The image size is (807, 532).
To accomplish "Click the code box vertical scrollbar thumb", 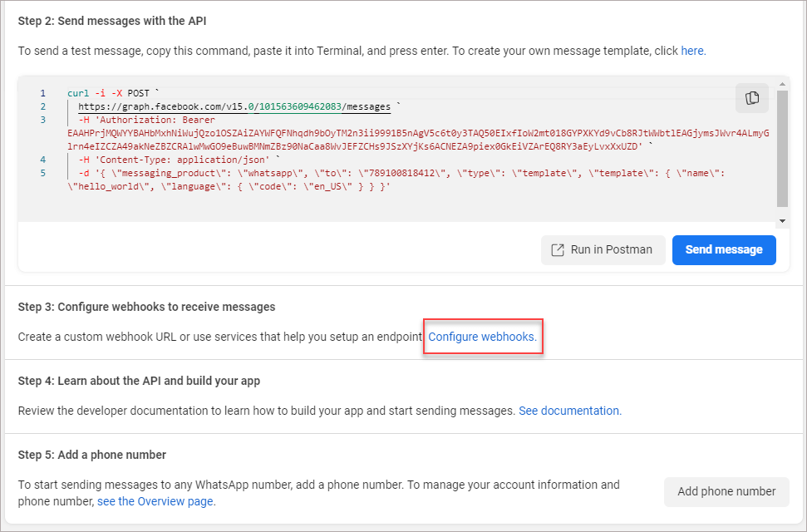I will click(x=782, y=148).
